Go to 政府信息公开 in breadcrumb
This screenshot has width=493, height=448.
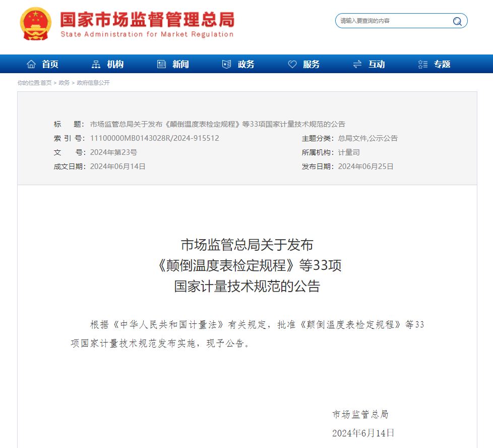(x=93, y=83)
